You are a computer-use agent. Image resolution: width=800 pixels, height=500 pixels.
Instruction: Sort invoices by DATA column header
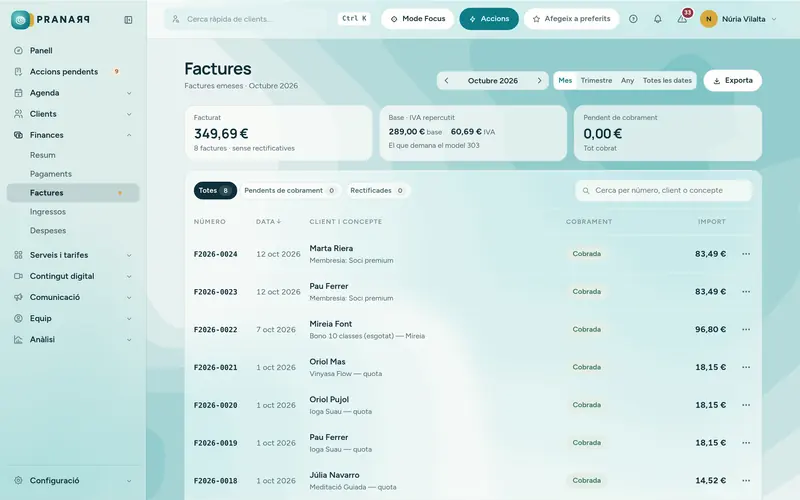pyautogui.click(x=268, y=222)
